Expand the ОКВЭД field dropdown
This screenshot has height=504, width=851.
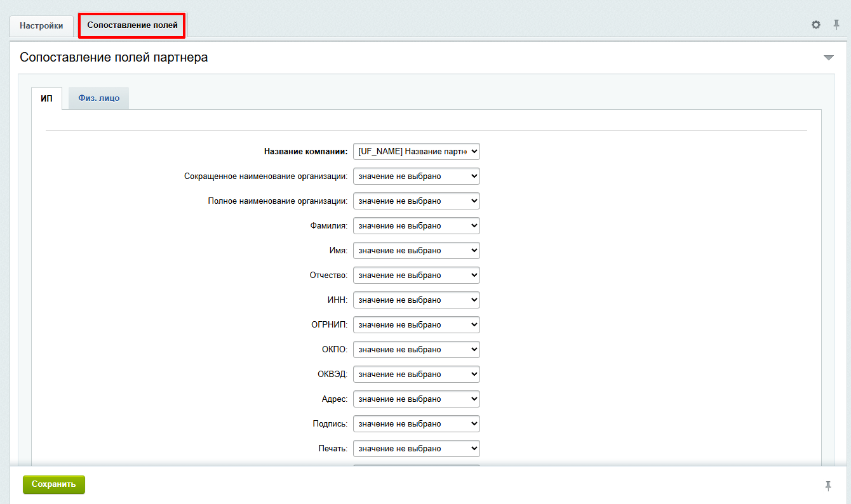[x=416, y=375]
